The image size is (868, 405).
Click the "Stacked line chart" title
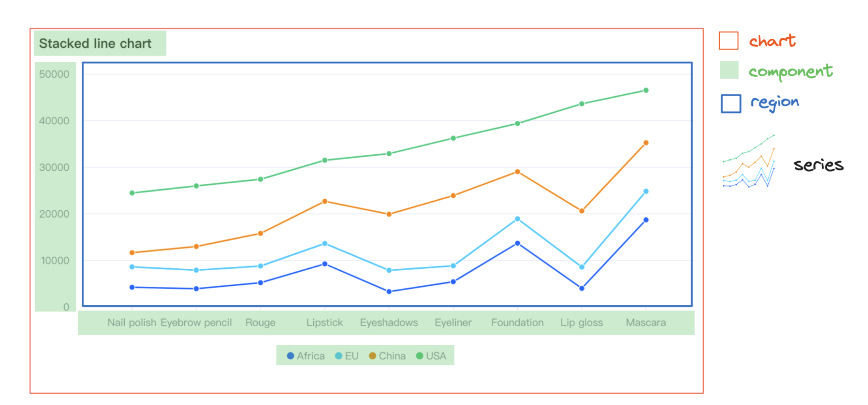(95, 43)
